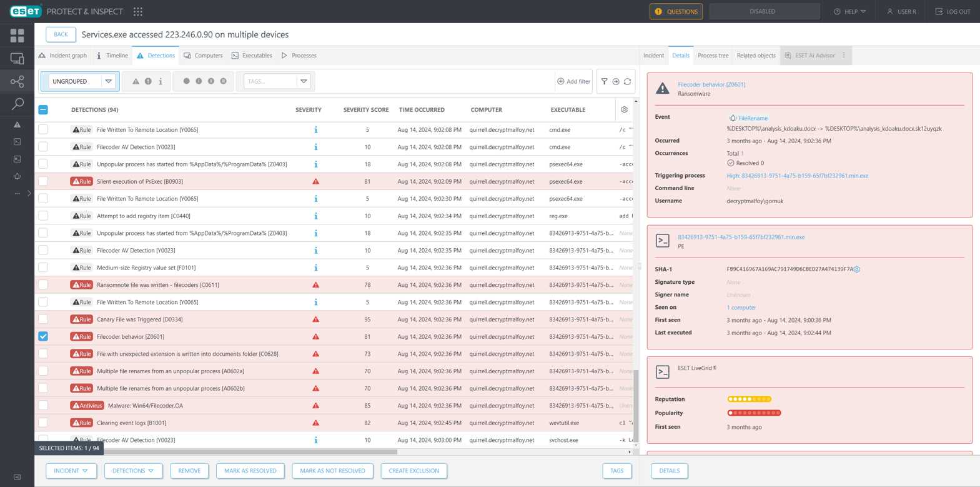Screen dimensions: 980x487
Task: Switch to the Timeline tab
Action: (112, 56)
